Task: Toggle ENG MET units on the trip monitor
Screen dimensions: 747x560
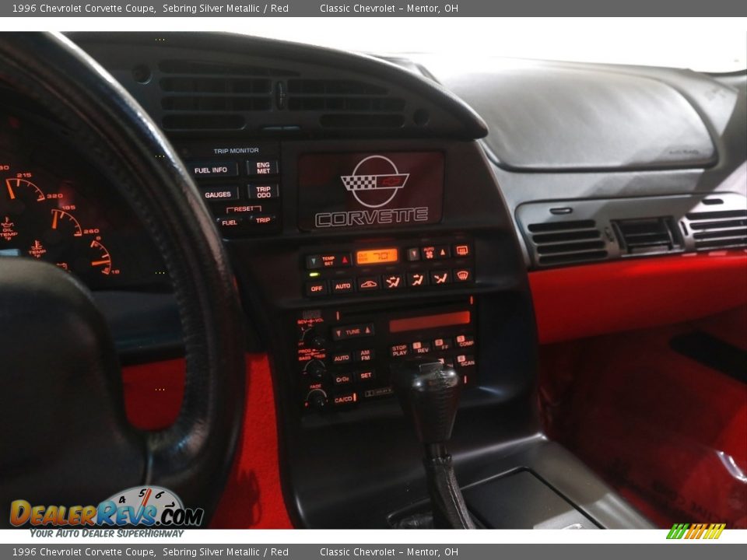Action: pyautogui.click(x=263, y=168)
